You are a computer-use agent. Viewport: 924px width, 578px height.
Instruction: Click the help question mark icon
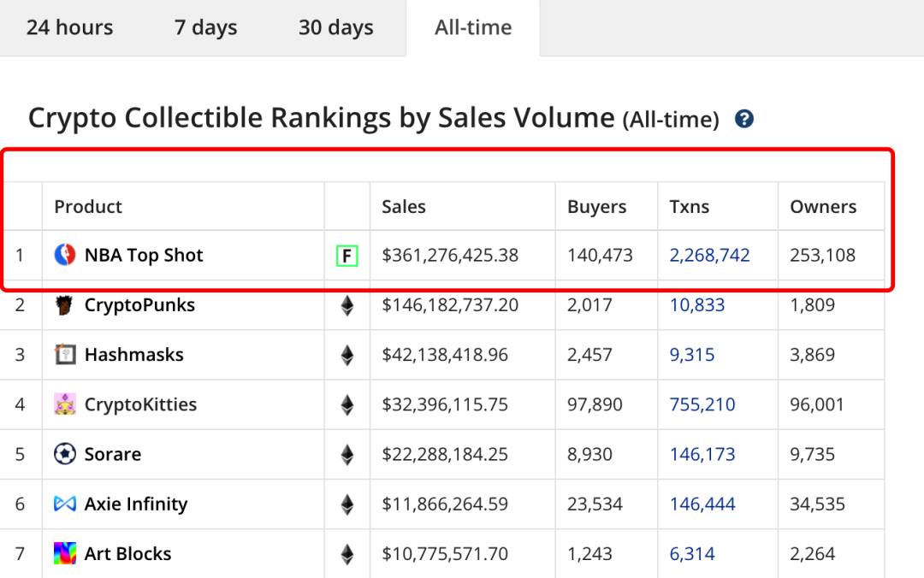pyautogui.click(x=744, y=119)
